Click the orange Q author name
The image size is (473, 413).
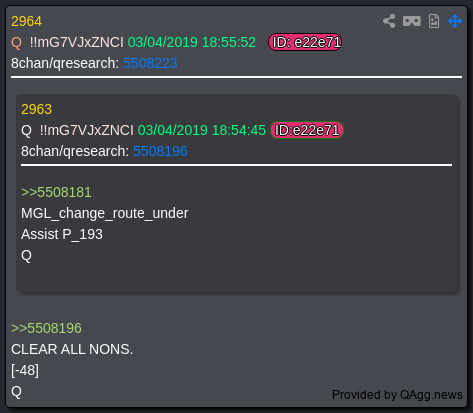(16, 43)
